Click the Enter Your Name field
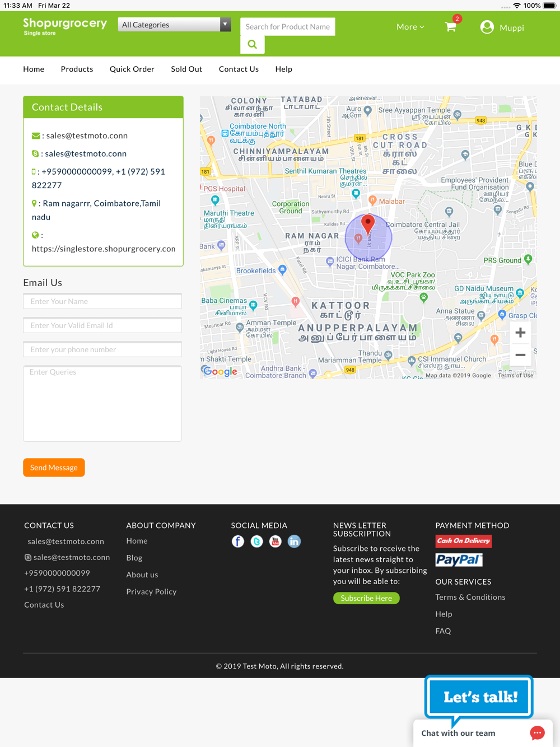 point(102,301)
